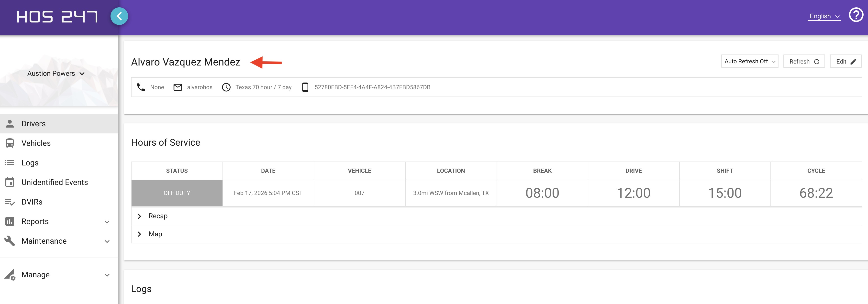Click the phone number value None
Image resolution: width=868 pixels, height=304 pixels.
coord(157,87)
